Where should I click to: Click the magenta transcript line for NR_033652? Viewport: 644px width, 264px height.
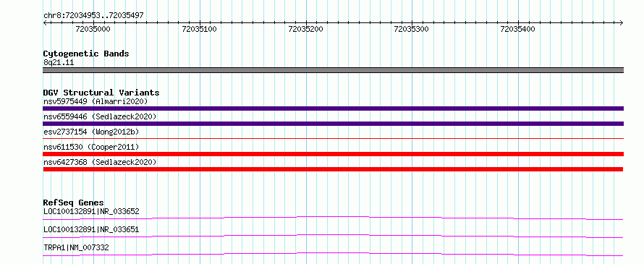click(333, 218)
